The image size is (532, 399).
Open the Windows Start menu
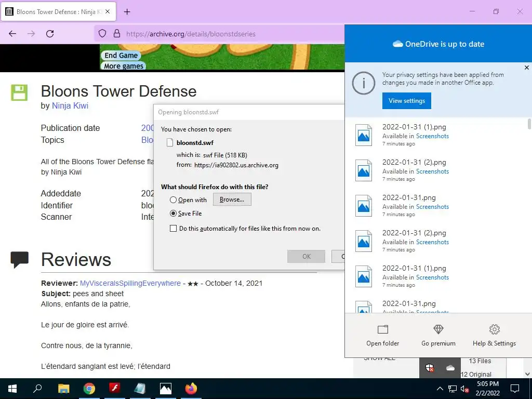pos(12,389)
